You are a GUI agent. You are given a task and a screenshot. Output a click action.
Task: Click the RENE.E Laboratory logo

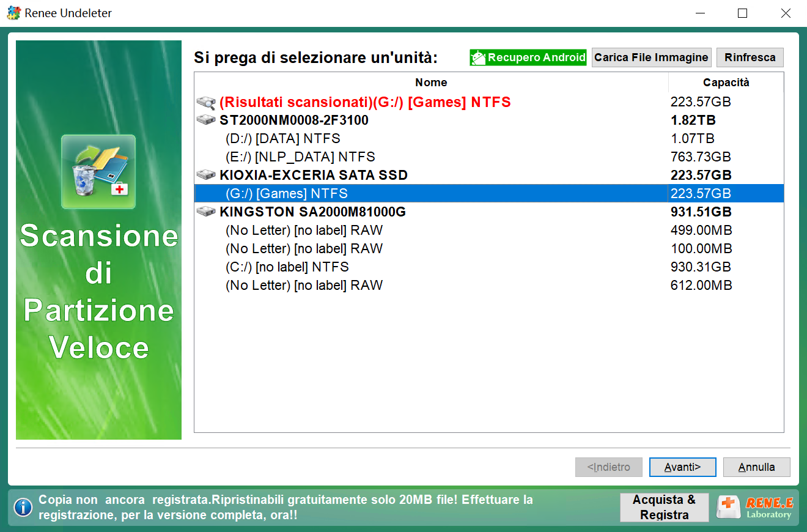click(x=756, y=508)
